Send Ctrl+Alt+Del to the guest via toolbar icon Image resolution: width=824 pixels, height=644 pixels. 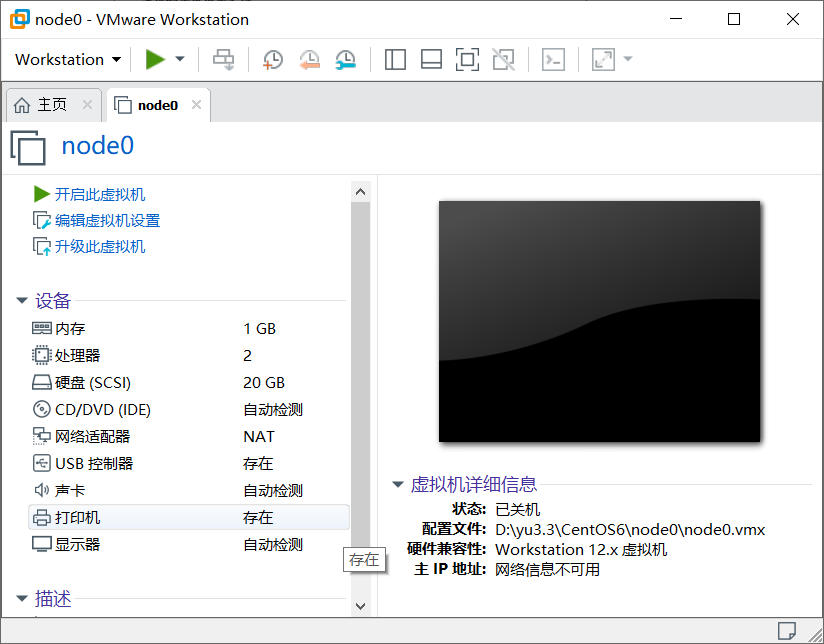coord(223,59)
